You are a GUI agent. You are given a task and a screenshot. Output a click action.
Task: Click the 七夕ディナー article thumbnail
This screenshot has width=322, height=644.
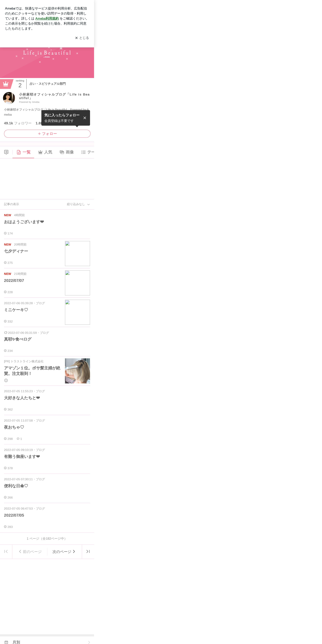click(77, 254)
